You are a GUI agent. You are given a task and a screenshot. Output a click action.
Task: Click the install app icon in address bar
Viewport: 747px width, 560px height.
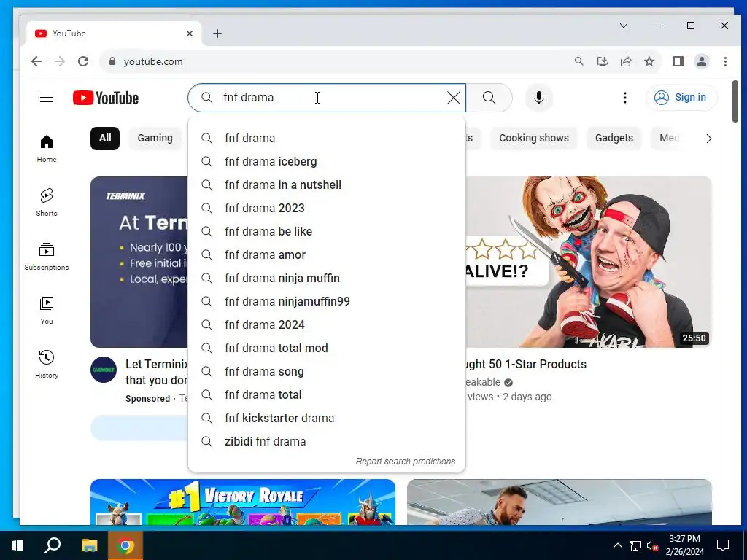click(x=602, y=61)
